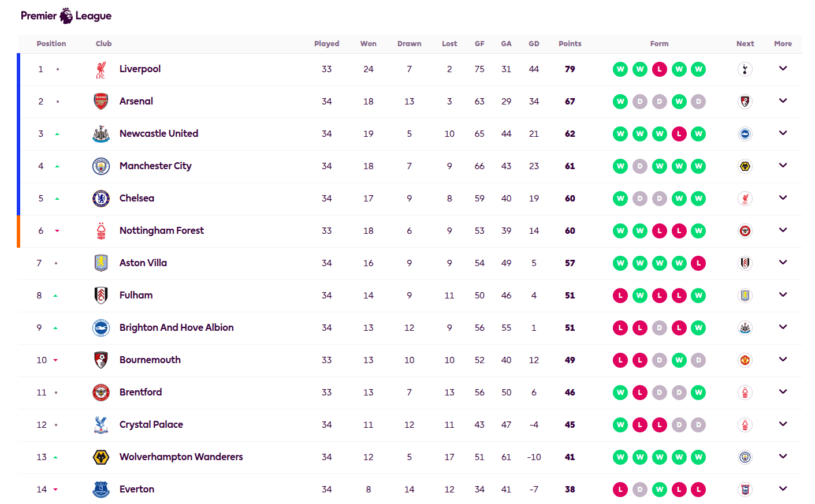Image resolution: width=815 pixels, height=504 pixels.
Task: Open Arsenal's next opponent Bournemouth badge
Action: pyautogui.click(x=745, y=102)
